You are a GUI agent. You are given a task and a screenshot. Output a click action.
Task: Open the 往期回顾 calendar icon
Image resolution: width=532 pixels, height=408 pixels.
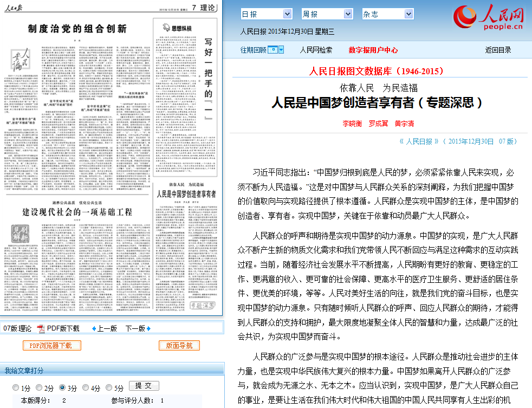(x=273, y=50)
